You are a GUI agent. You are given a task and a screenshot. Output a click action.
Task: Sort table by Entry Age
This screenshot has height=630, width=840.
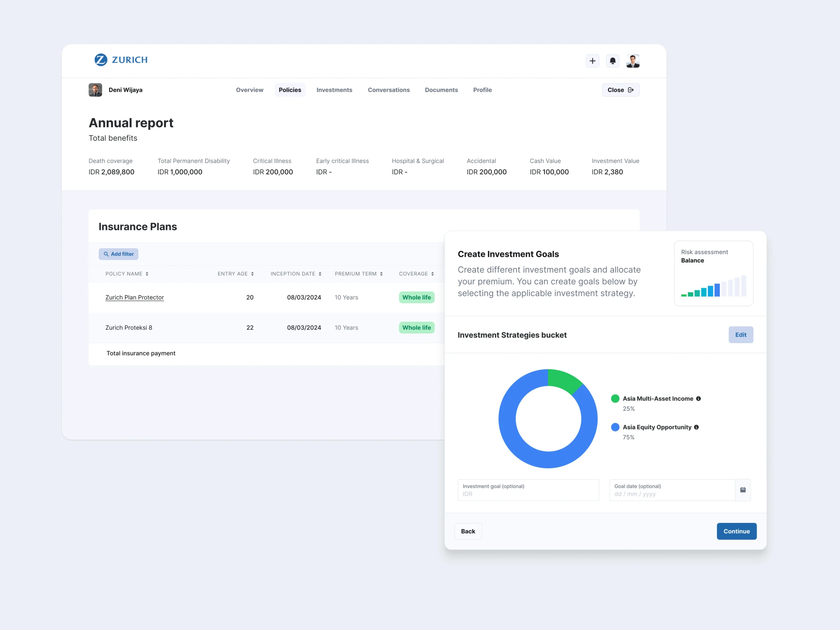[252, 274]
